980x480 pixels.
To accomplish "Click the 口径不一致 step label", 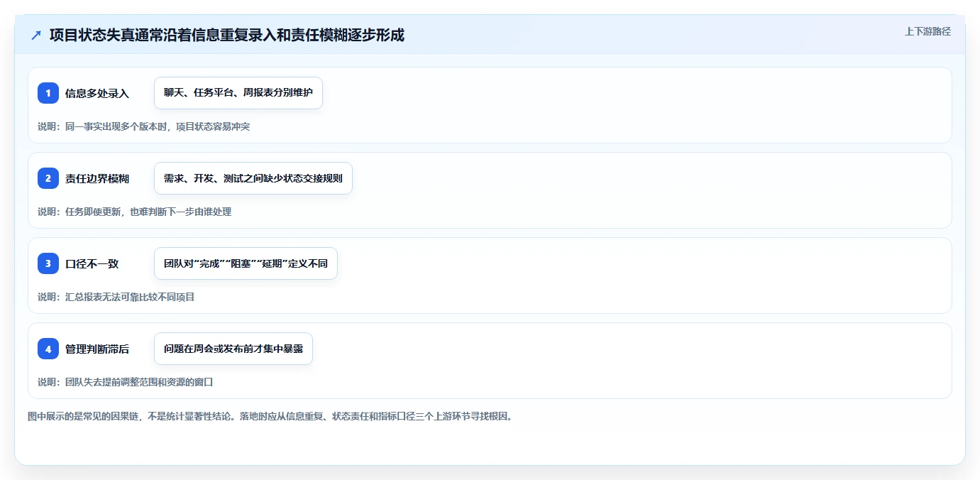I will pyautogui.click(x=92, y=263).
